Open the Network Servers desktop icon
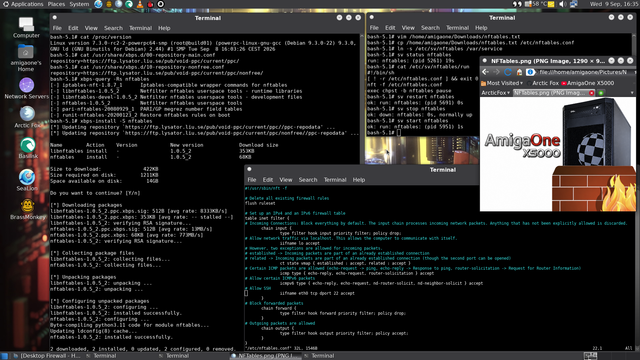 pyautogui.click(x=26, y=88)
